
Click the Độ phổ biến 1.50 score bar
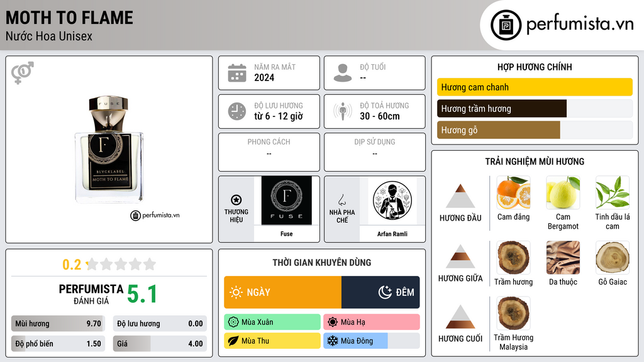click(58, 344)
